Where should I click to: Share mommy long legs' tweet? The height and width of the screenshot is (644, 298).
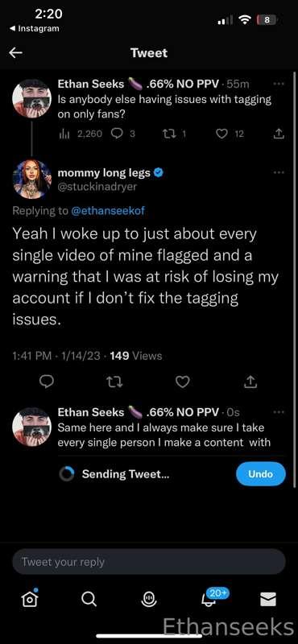pos(250,382)
